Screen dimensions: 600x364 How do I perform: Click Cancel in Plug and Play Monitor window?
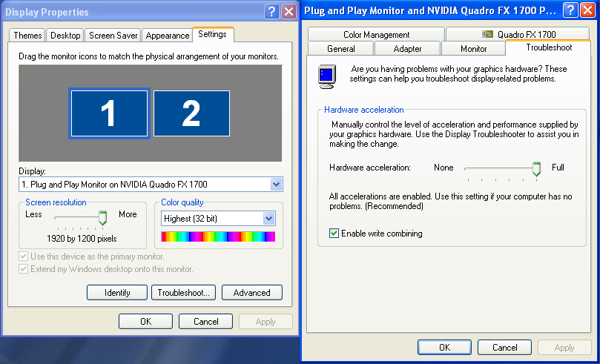505,347
